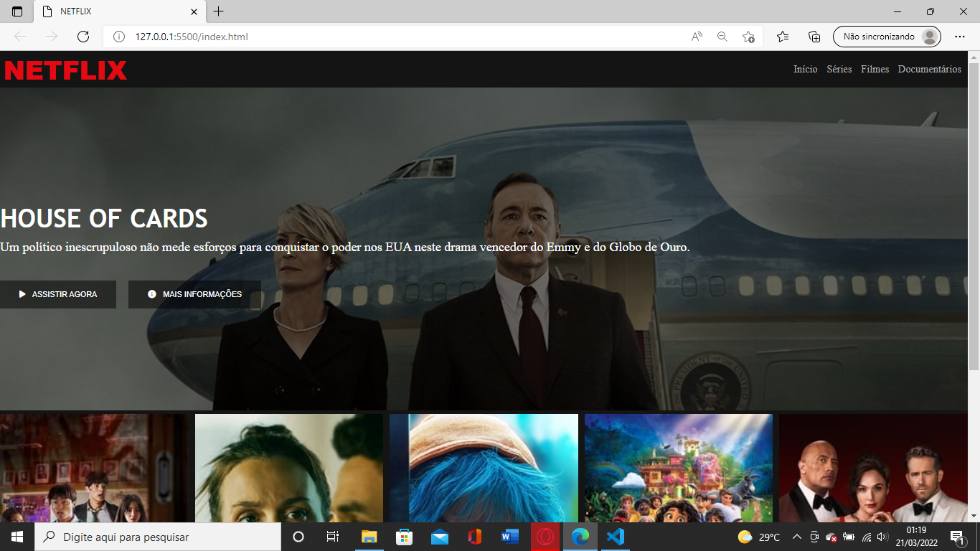Select the Séries navigation item
The width and height of the screenshot is (980, 551).
[x=839, y=69]
